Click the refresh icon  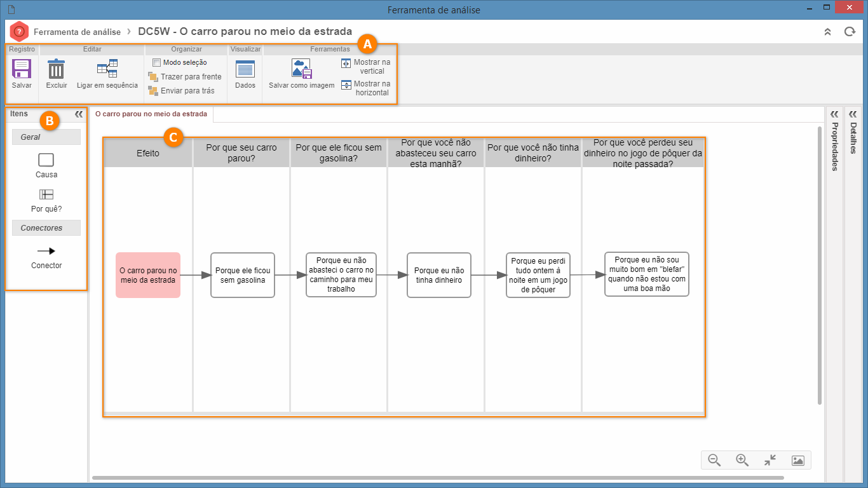coord(850,31)
